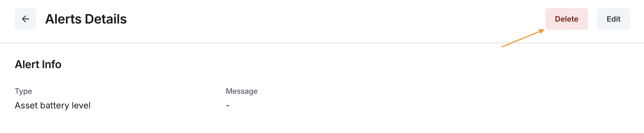The height and width of the screenshot is (133, 644).
Task: Click the back arrow icon
Action: click(x=25, y=19)
